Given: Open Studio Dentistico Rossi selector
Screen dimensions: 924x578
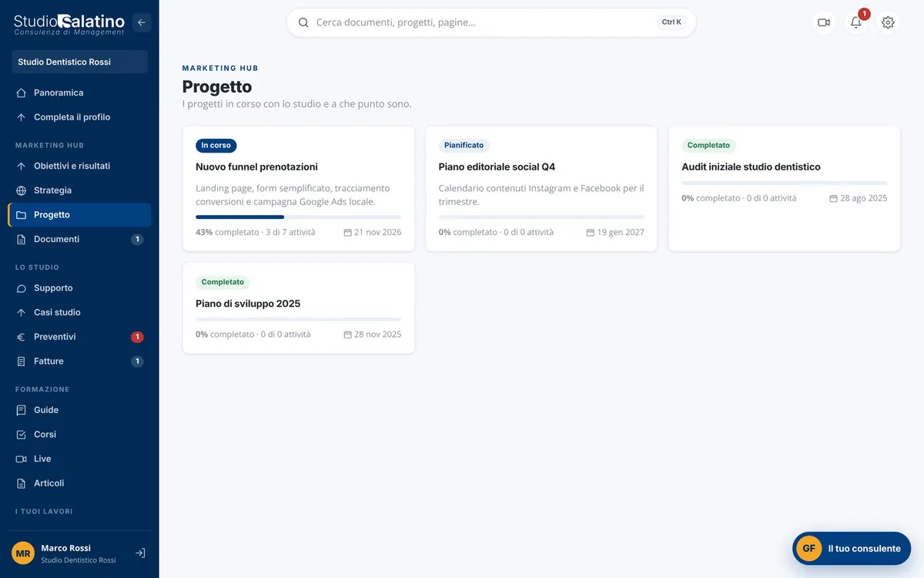Looking at the screenshot, I should point(79,62).
